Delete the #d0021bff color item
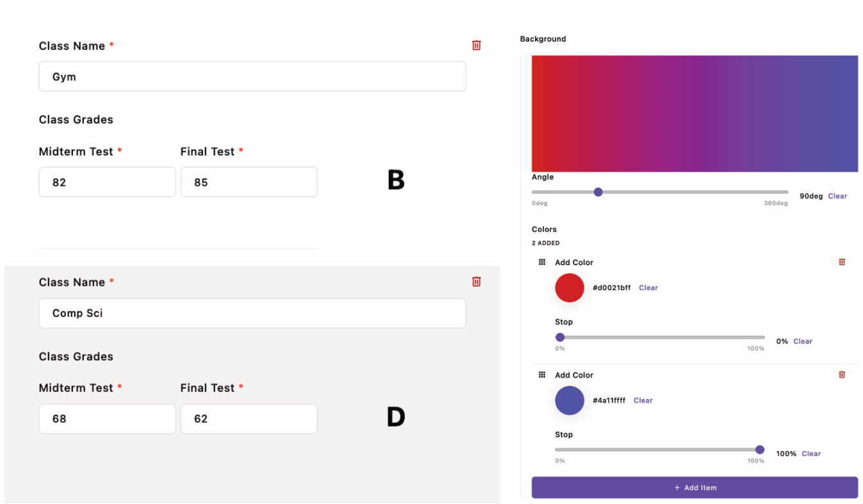Image resolution: width=863 pixels, height=504 pixels. pyautogui.click(x=841, y=262)
